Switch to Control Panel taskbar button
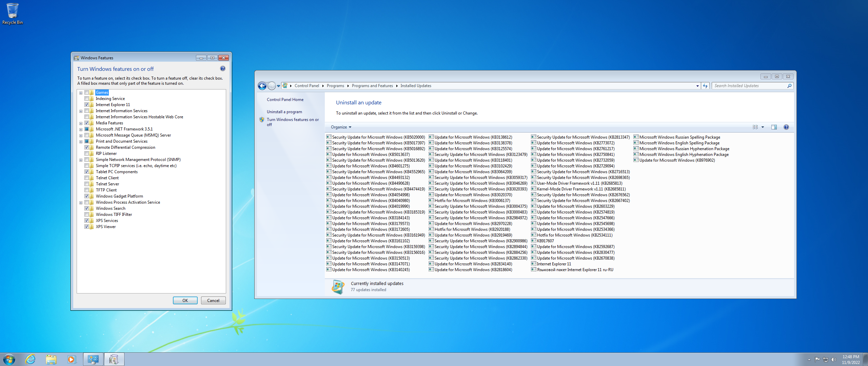868x366 pixels. 93,359
